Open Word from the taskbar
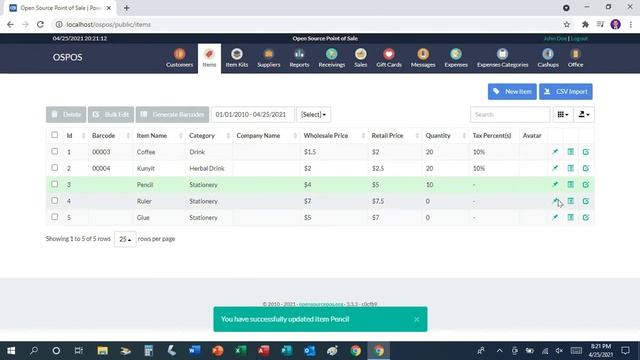This screenshot has height=360, width=640. click(x=195, y=351)
